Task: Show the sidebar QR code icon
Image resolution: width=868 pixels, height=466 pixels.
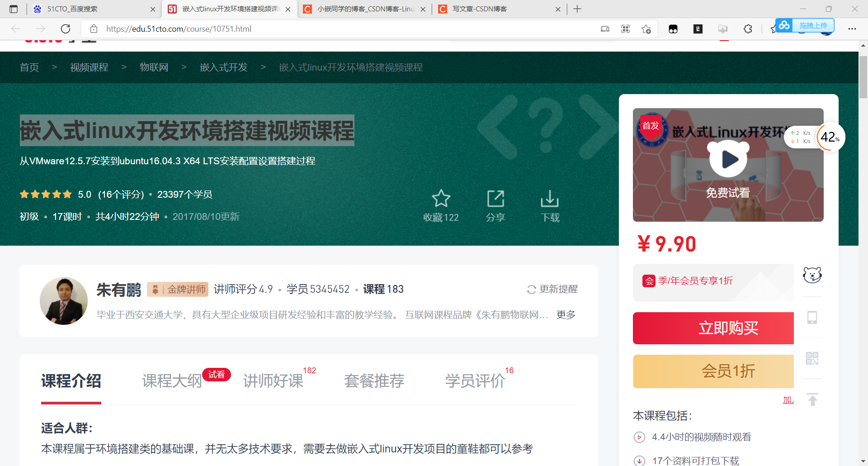Action: tap(812, 358)
